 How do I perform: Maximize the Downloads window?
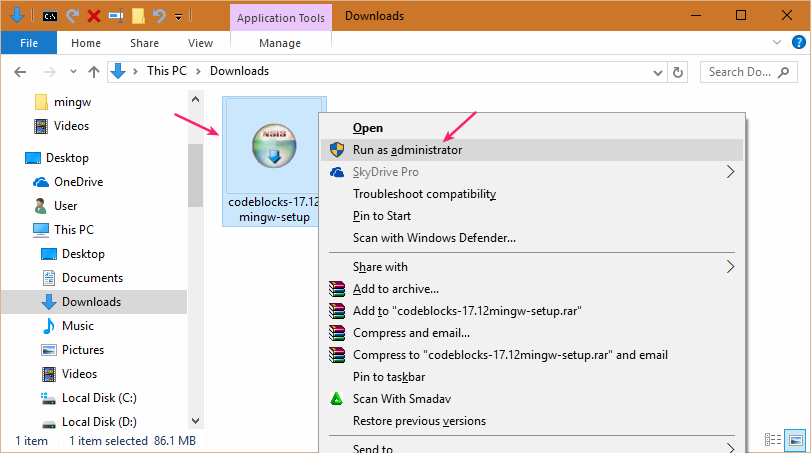pyautogui.click(x=741, y=16)
